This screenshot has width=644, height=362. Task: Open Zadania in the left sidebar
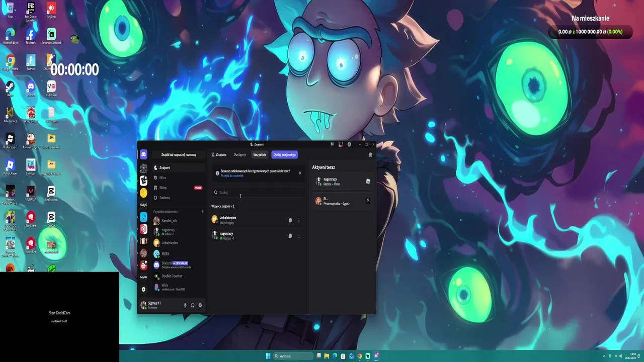tap(179, 198)
